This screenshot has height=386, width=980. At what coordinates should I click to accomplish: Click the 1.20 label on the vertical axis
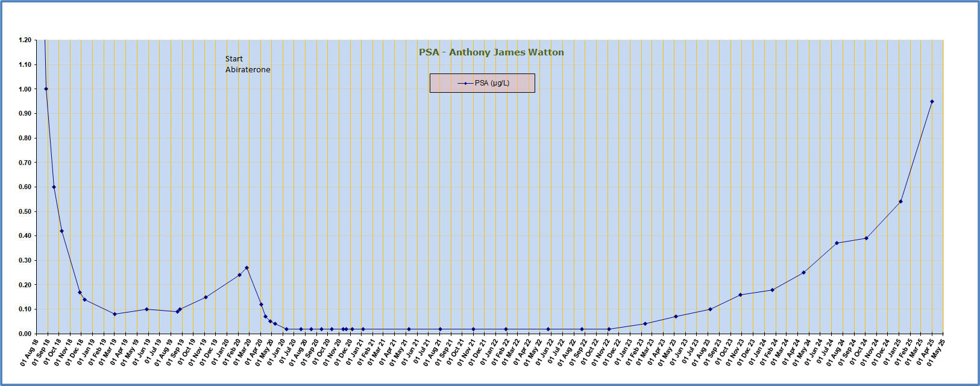tap(25, 40)
